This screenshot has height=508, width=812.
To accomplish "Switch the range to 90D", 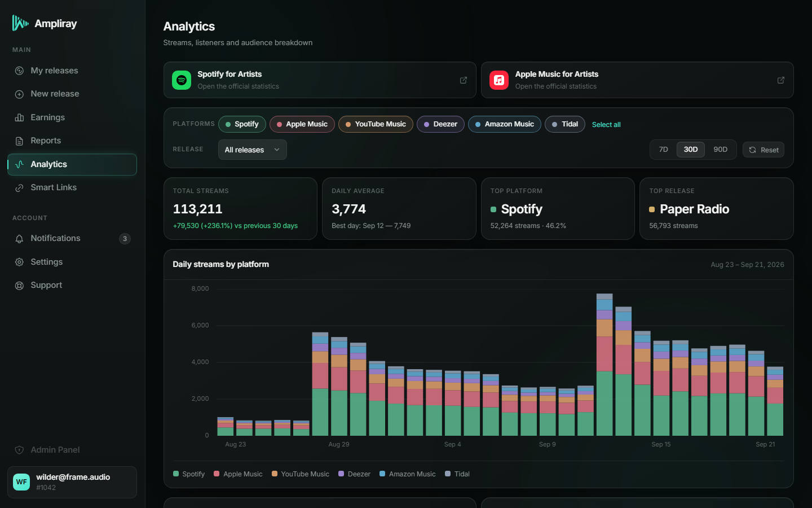I will click(x=721, y=150).
